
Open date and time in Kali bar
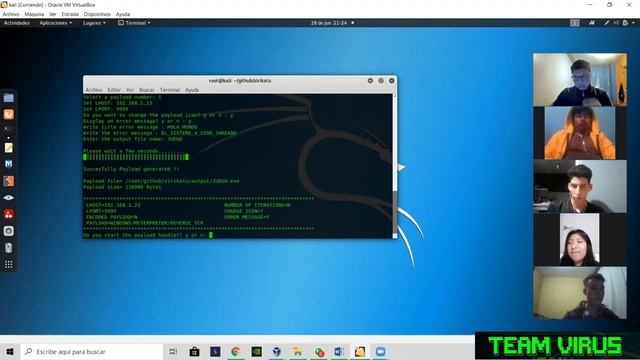329,23
